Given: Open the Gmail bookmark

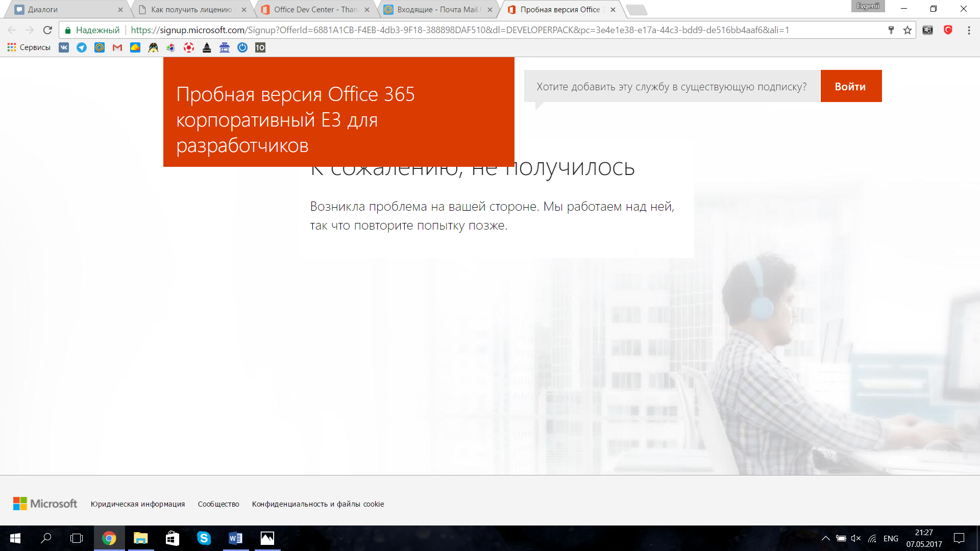Looking at the screenshot, I should (x=117, y=47).
